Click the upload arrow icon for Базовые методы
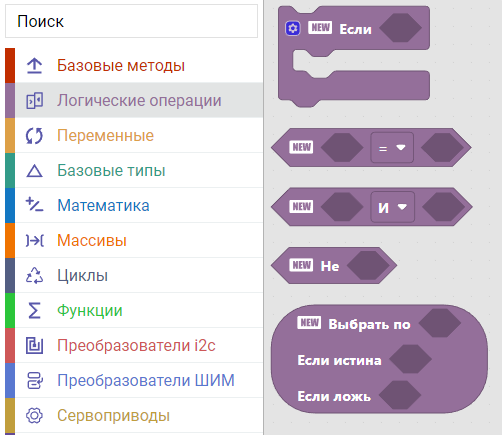This screenshot has width=502, height=435. (34, 65)
